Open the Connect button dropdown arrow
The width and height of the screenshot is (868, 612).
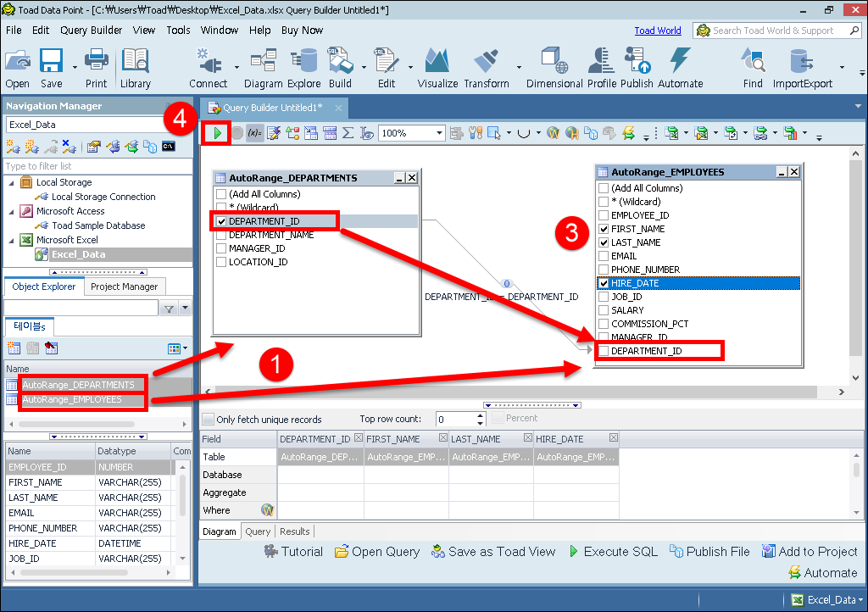coord(237,68)
